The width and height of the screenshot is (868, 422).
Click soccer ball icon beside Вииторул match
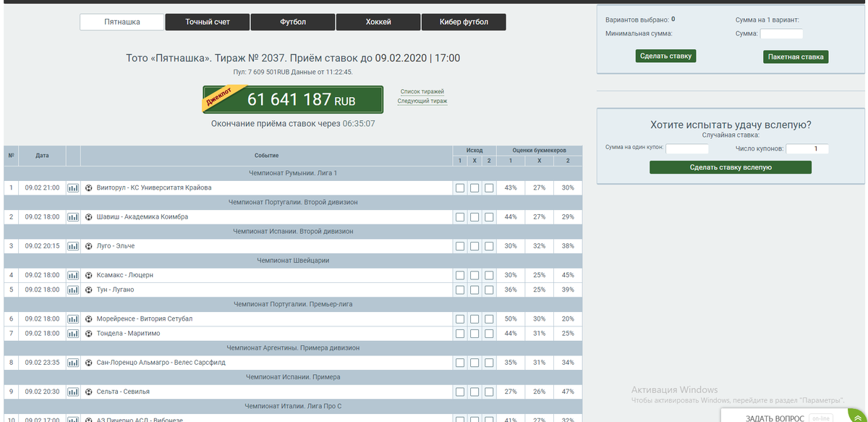pos(89,187)
